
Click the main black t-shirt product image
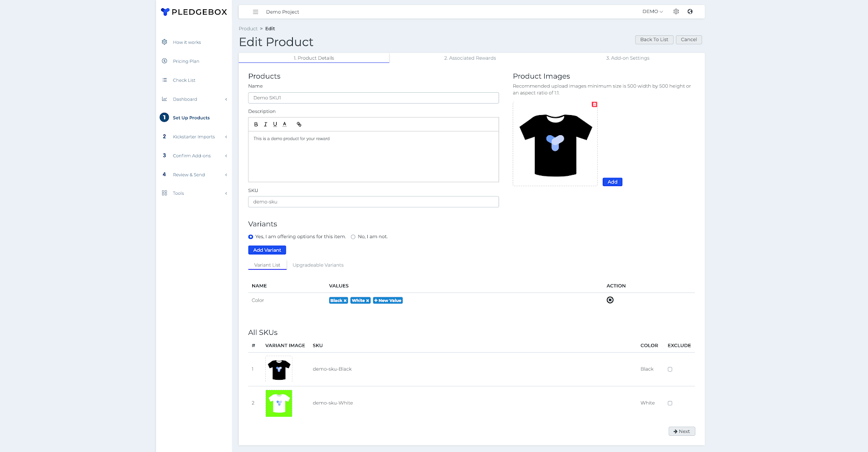point(556,144)
